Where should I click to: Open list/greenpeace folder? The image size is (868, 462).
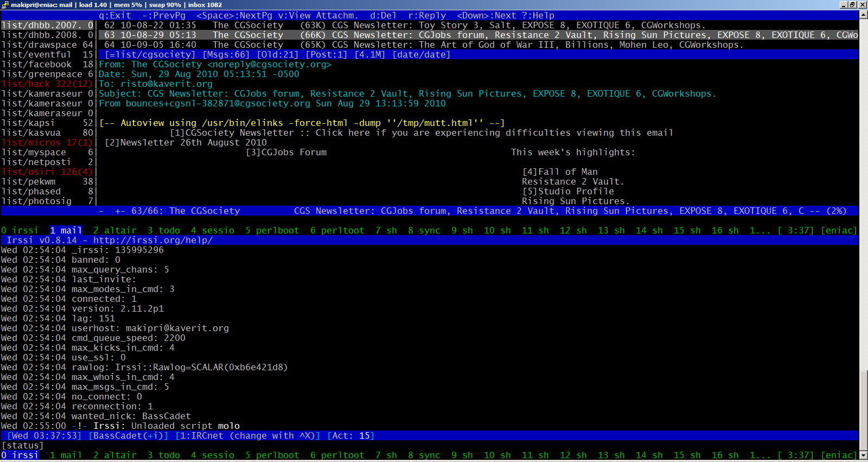(x=47, y=74)
